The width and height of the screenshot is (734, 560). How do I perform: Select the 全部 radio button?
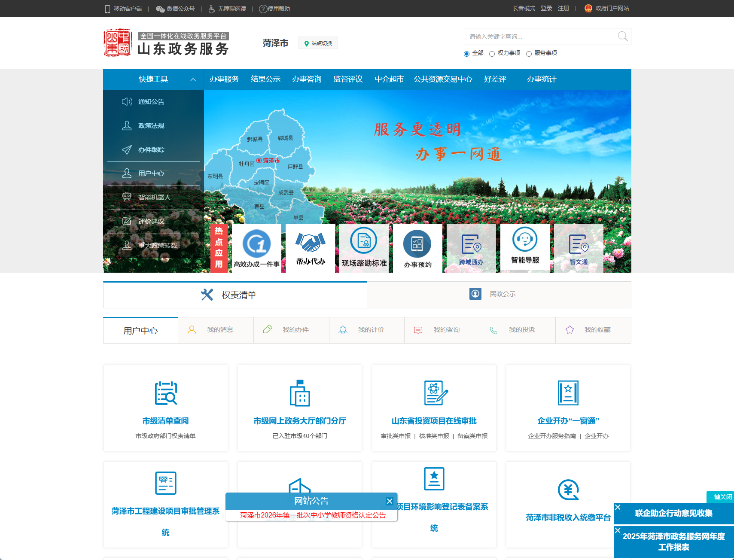coord(466,54)
